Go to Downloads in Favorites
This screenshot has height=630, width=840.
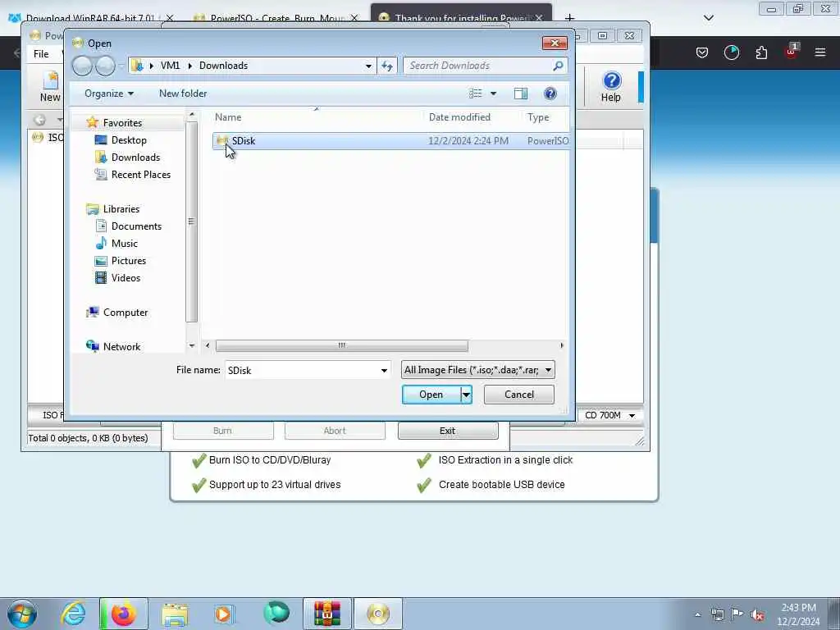click(135, 157)
